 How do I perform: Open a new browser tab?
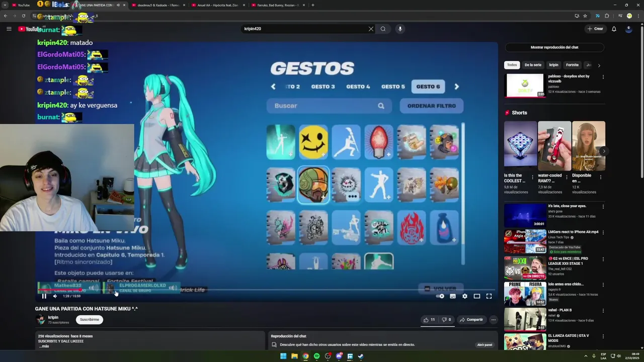313,5
